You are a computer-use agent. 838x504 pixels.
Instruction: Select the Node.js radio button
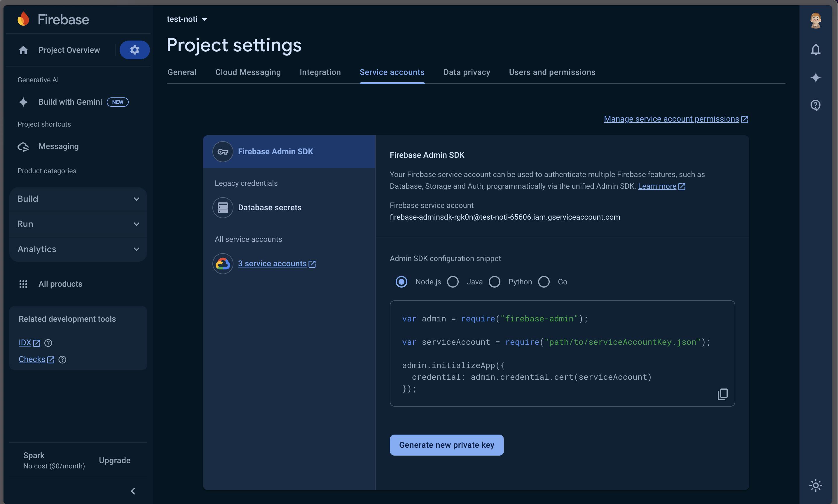(x=401, y=281)
